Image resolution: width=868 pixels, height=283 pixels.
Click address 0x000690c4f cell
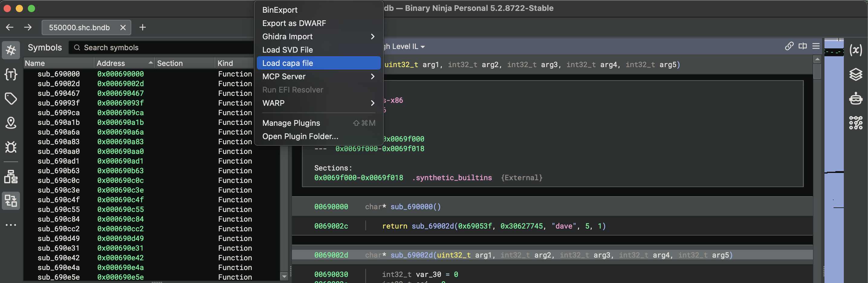pyautogui.click(x=121, y=200)
